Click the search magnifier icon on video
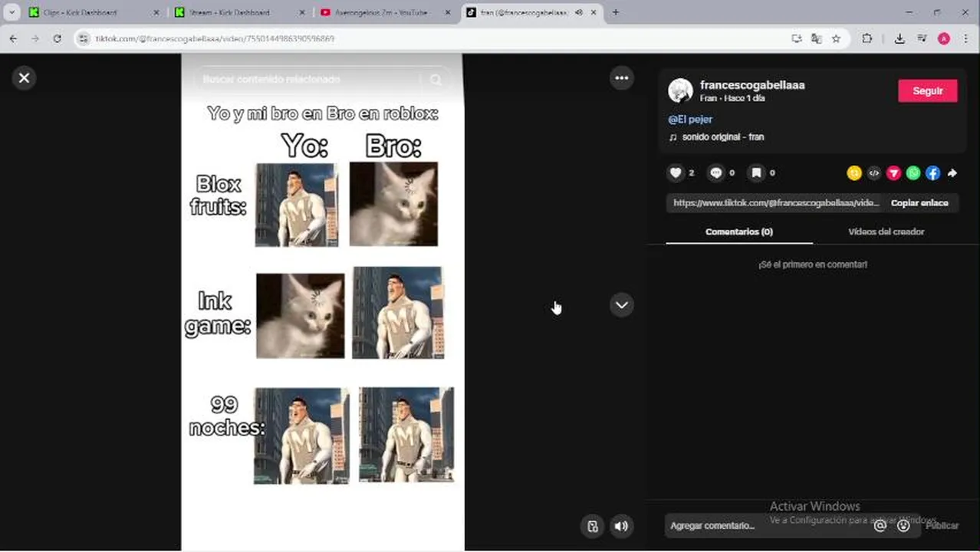 click(x=436, y=80)
